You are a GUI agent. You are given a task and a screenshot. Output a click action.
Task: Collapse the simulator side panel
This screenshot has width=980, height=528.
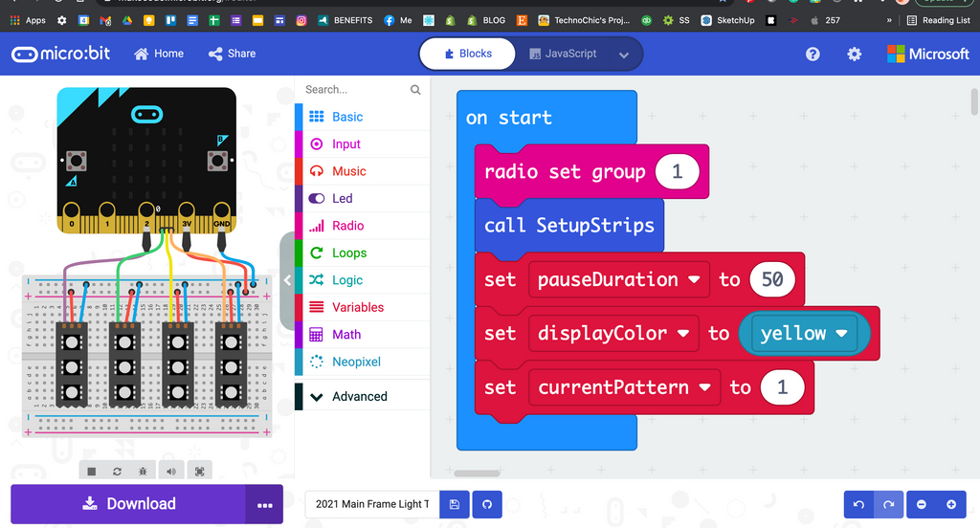(287, 280)
